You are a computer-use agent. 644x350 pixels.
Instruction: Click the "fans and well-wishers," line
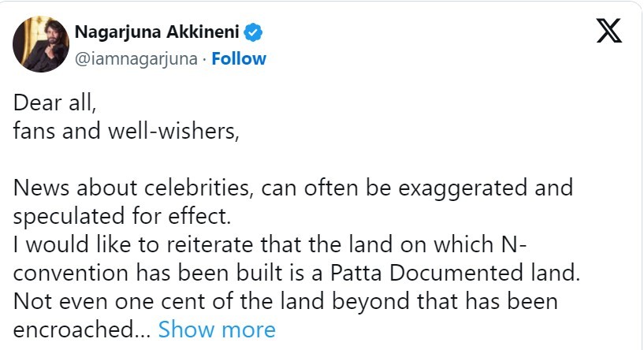tap(125, 132)
